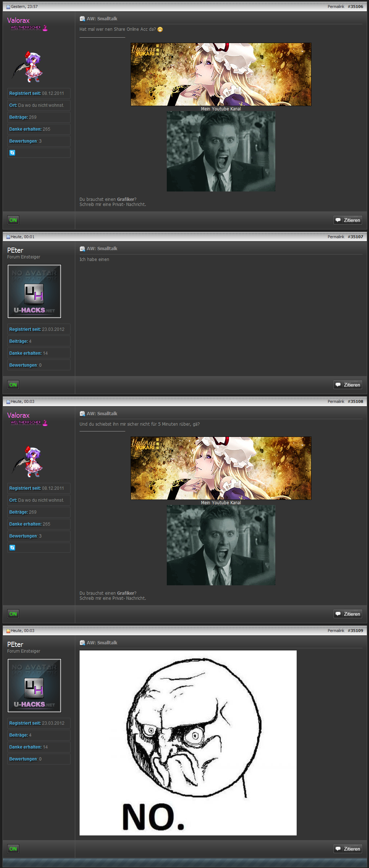Click the "Ich habe einen" post text
Image resolution: width=369 pixels, height=868 pixels.
94,260
